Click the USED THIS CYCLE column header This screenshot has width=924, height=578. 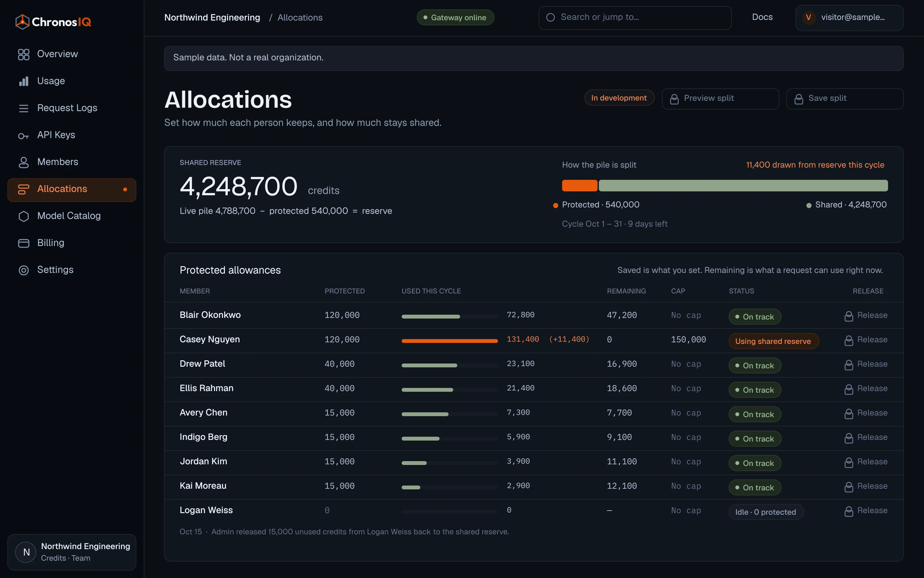(x=431, y=291)
